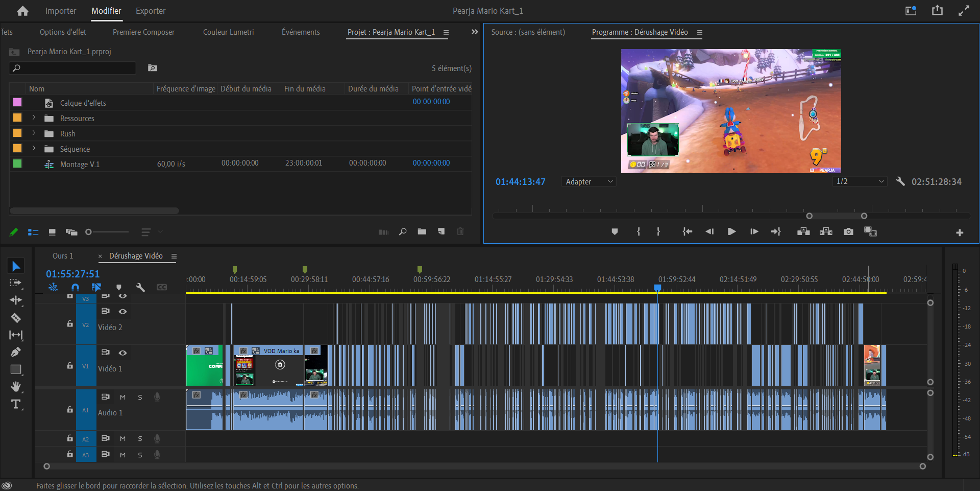Select the Type text tool
980x491 pixels.
[16, 404]
